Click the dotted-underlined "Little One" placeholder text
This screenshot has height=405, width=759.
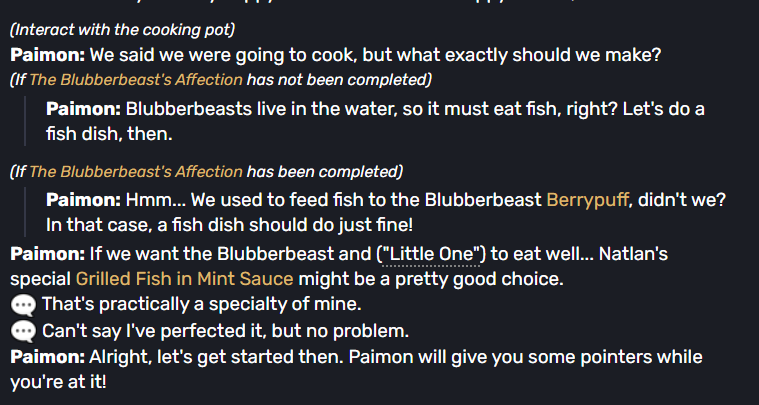point(431,254)
